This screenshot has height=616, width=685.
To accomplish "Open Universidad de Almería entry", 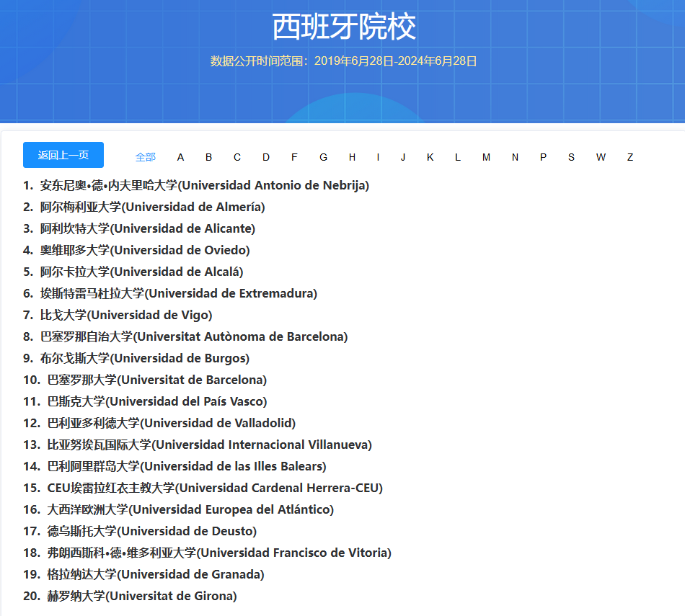I will [x=144, y=207].
